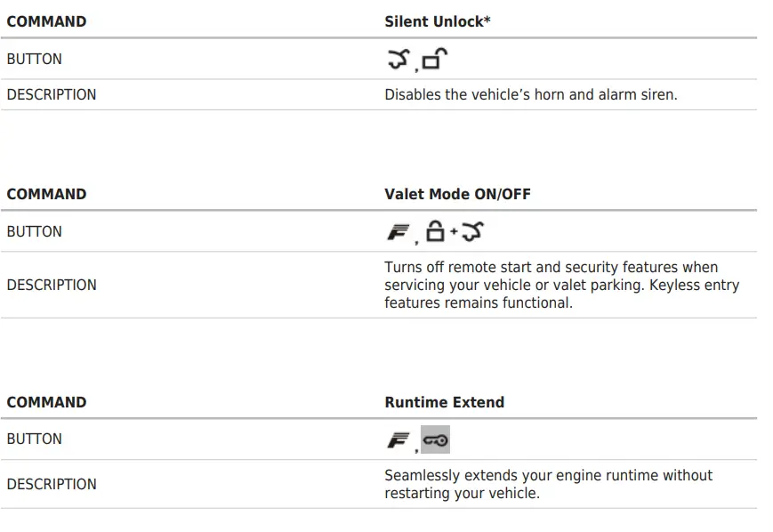This screenshot has width=773, height=532.
Task: Click the DESCRIPTION label in the Valet Mode table
Action: click(x=51, y=285)
